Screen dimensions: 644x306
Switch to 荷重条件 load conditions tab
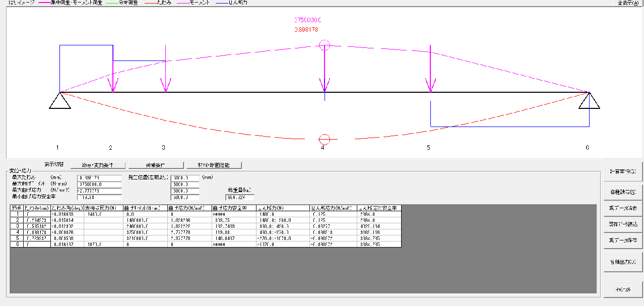pos(156,165)
